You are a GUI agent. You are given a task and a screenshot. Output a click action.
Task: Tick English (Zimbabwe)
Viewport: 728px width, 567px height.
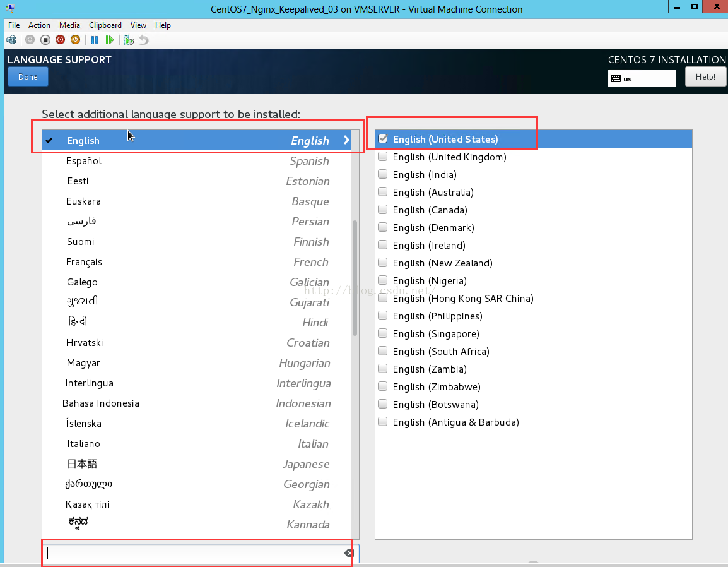pyautogui.click(x=382, y=386)
